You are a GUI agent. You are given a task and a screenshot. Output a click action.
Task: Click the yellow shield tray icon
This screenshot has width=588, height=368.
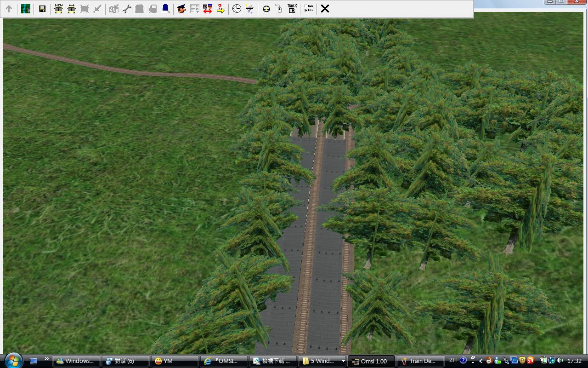(522, 361)
